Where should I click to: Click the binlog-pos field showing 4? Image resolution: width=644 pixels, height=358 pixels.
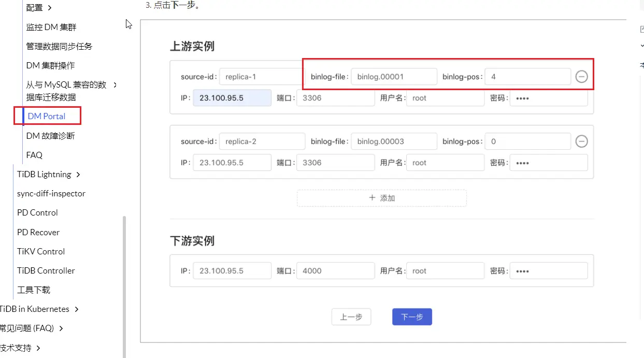coord(528,77)
